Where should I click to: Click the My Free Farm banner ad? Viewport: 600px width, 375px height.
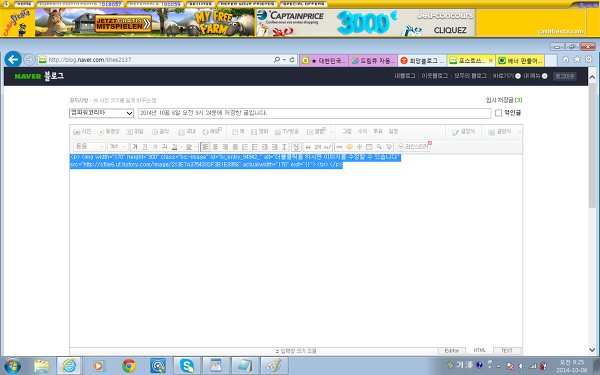[x=145, y=23]
